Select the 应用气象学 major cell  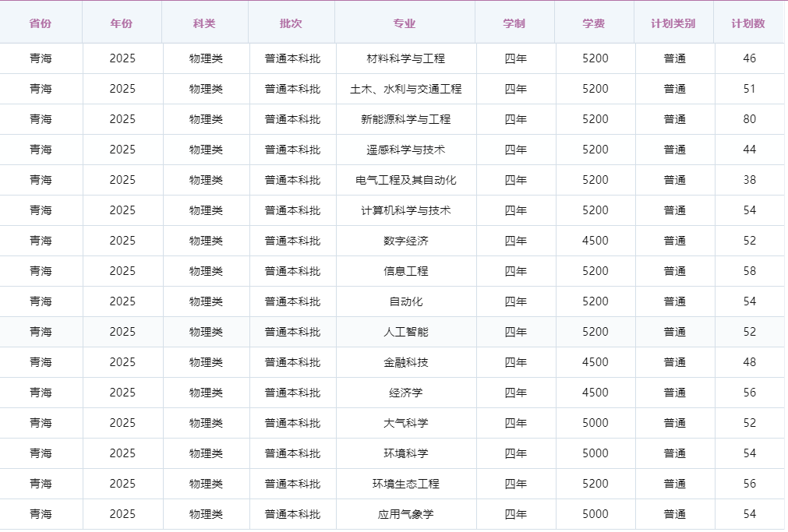pos(405,514)
